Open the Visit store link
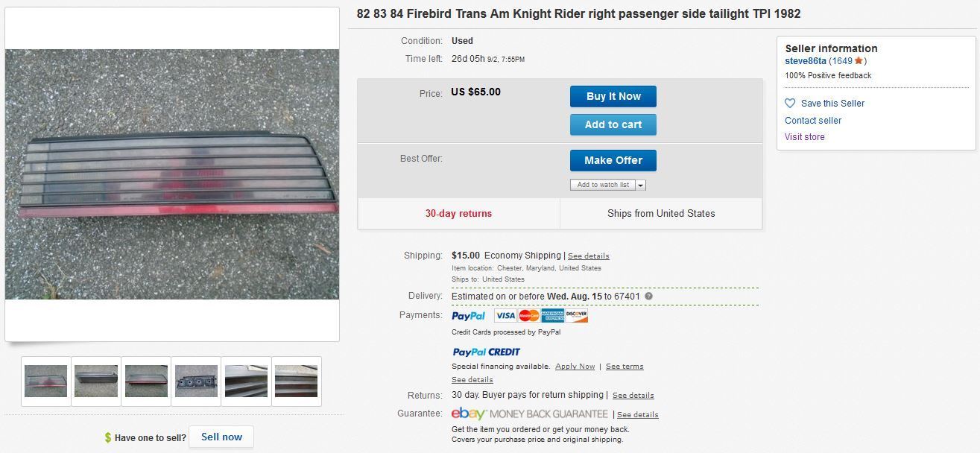The image size is (980, 453). pyautogui.click(x=804, y=137)
